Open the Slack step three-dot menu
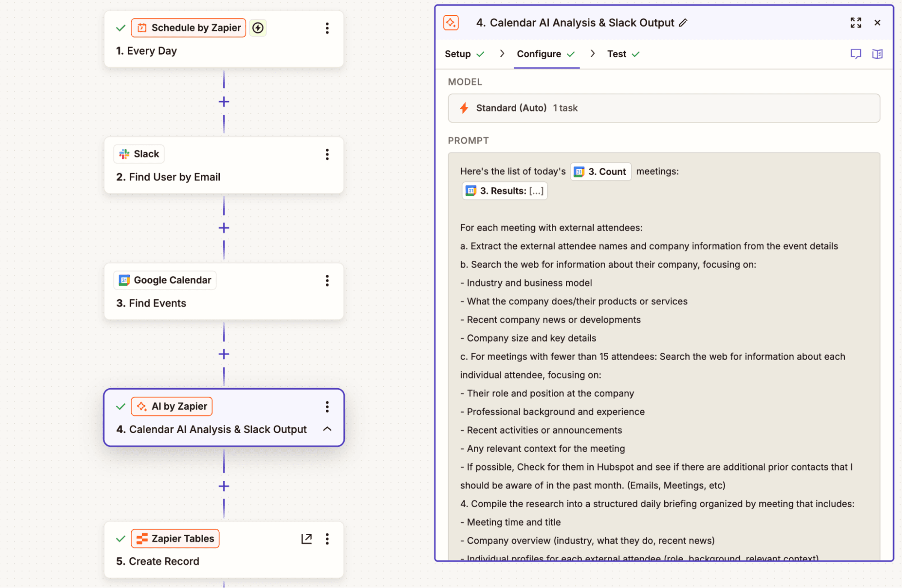 (327, 154)
